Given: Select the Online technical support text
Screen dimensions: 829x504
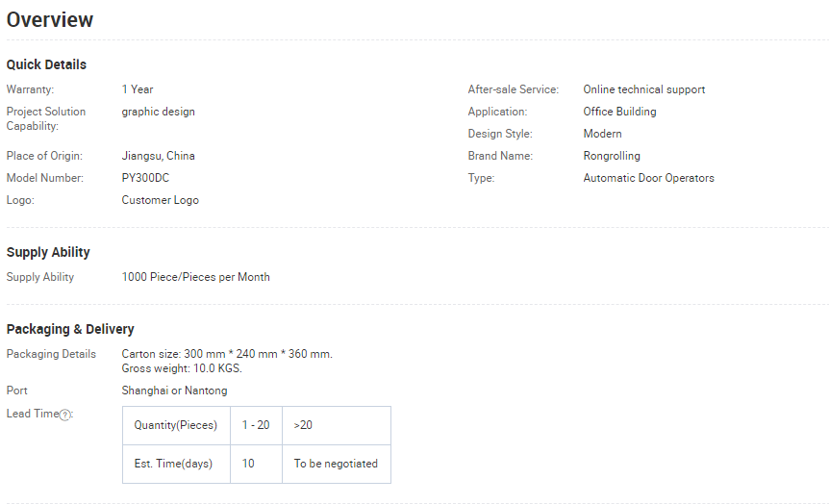Looking at the screenshot, I should [x=644, y=89].
